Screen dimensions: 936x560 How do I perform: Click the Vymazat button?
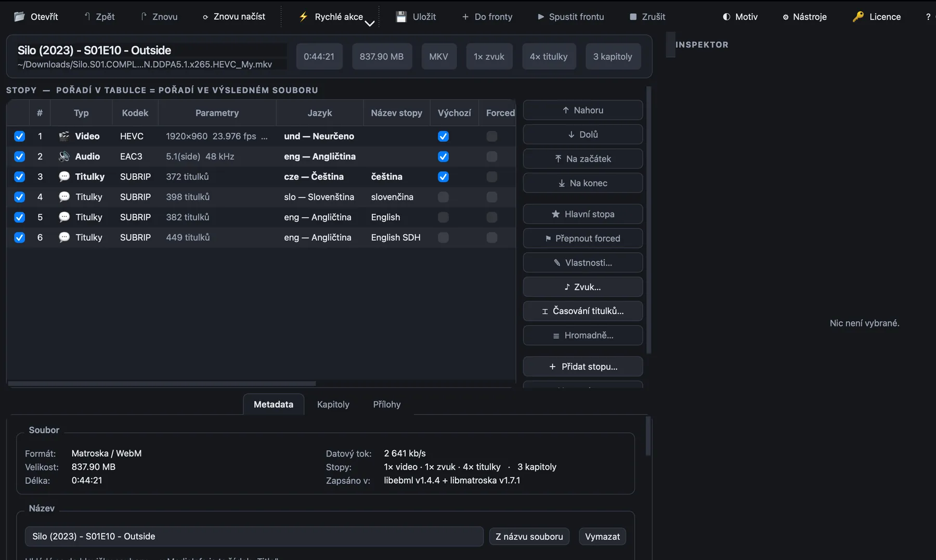pos(602,537)
